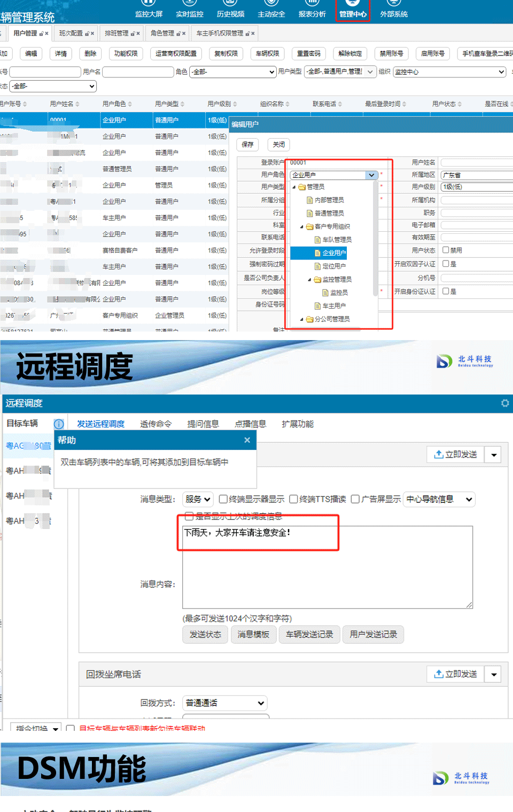513x812 pixels.
Task: Open the 用户角色 combo box arrow
Action: tap(371, 175)
